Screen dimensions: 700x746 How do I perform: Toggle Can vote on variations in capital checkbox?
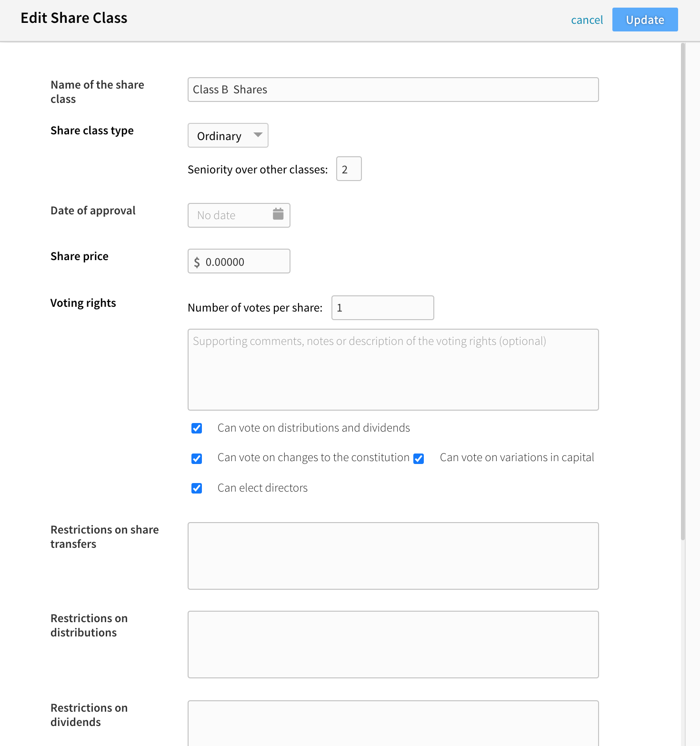tap(419, 459)
